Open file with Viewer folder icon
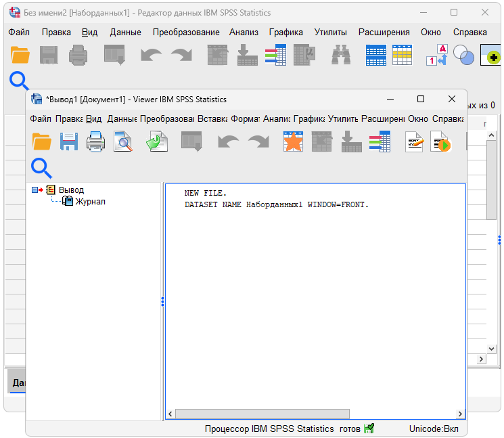The image size is (504, 438). pos(42,141)
